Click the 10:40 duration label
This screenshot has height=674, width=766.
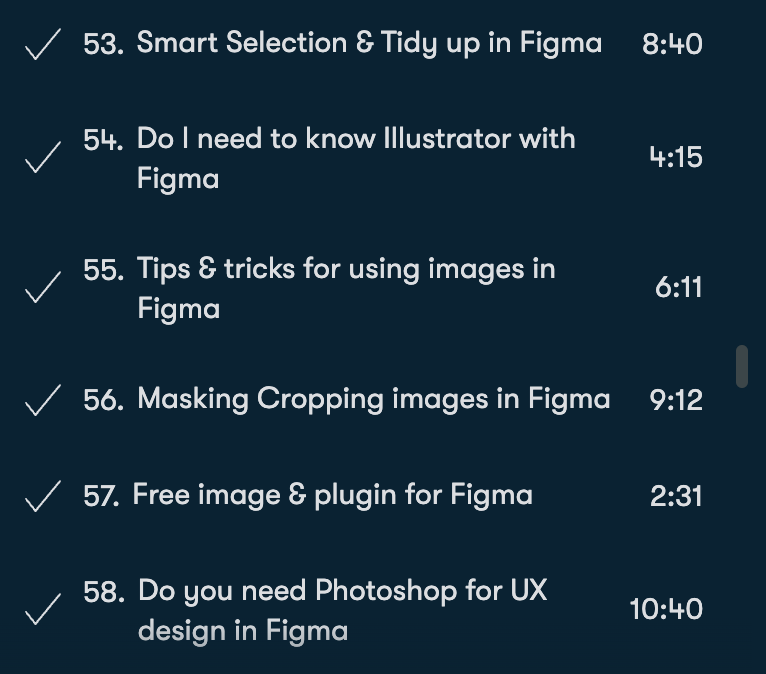tap(666, 609)
